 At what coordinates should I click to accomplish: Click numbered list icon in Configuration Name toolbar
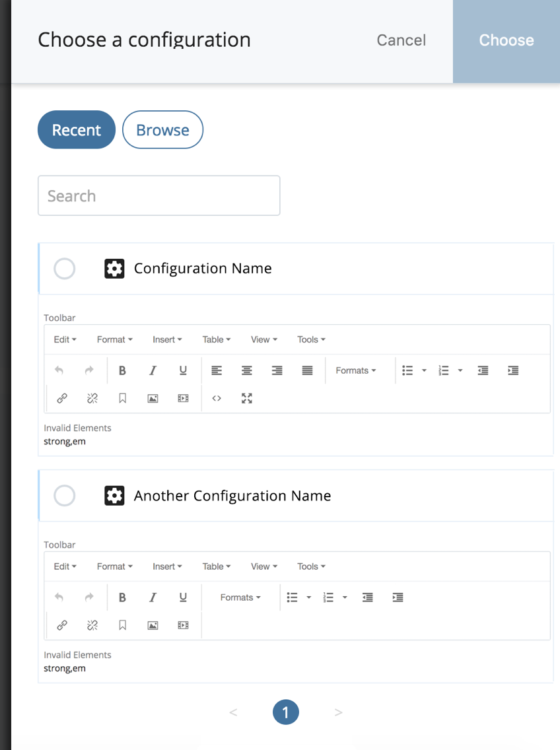point(444,370)
